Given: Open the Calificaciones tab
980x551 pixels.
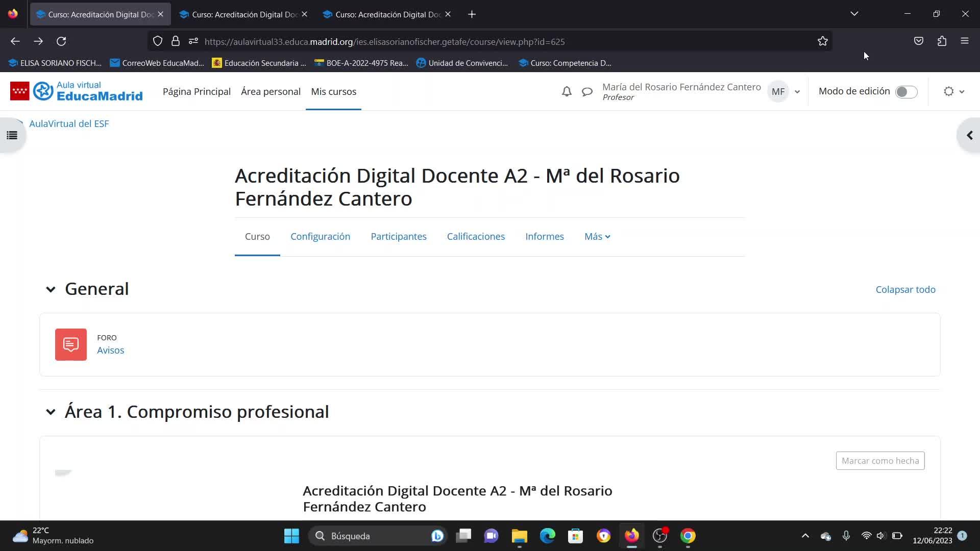Looking at the screenshot, I should tap(475, 237).
